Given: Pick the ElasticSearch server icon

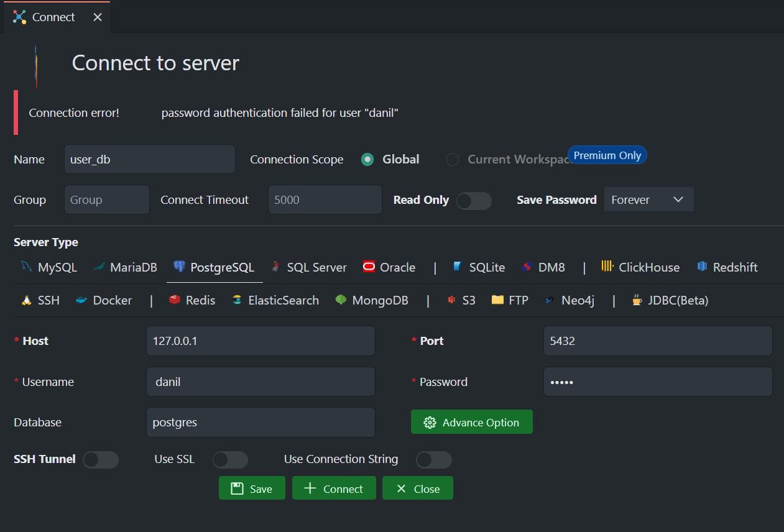Looking at the screenshot, I should pyautogui.click(x=237, y=300).
